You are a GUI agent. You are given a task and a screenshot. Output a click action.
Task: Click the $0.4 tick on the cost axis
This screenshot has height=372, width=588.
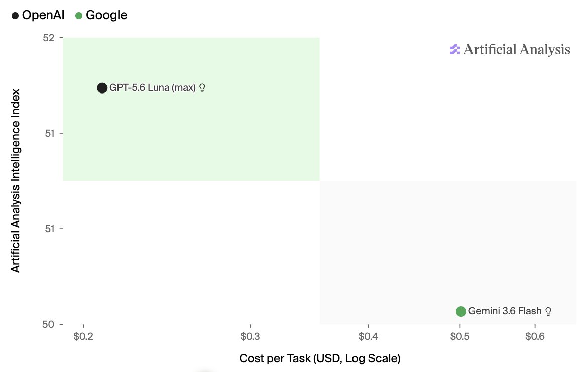click(368, 336)
